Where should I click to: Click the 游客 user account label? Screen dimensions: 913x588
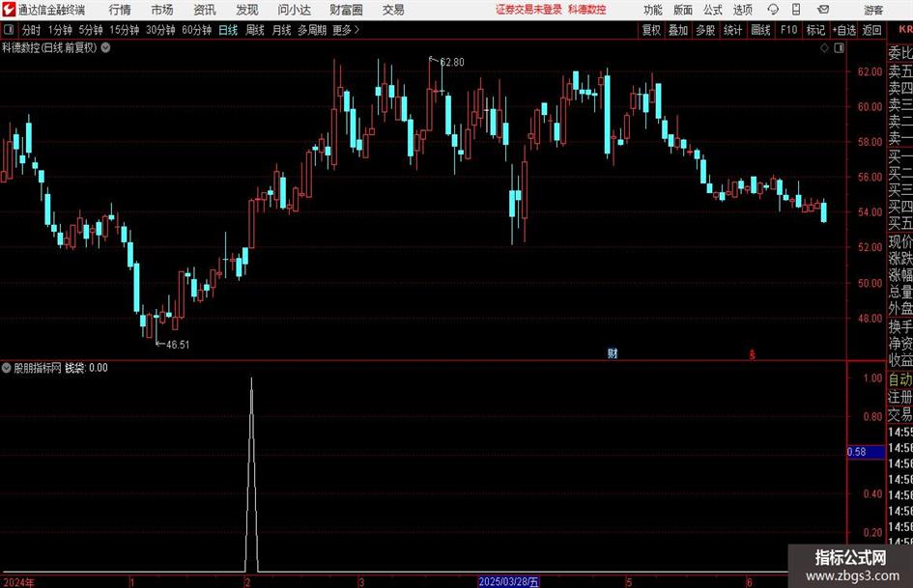pyautogui.click(x=872, y=10)
